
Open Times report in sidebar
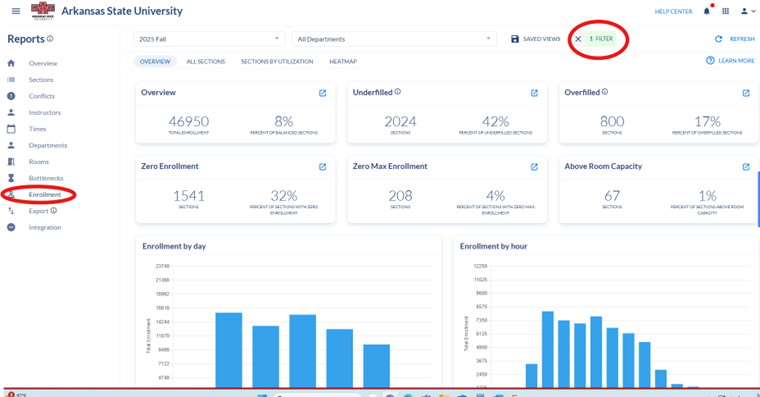click(37, 129)
